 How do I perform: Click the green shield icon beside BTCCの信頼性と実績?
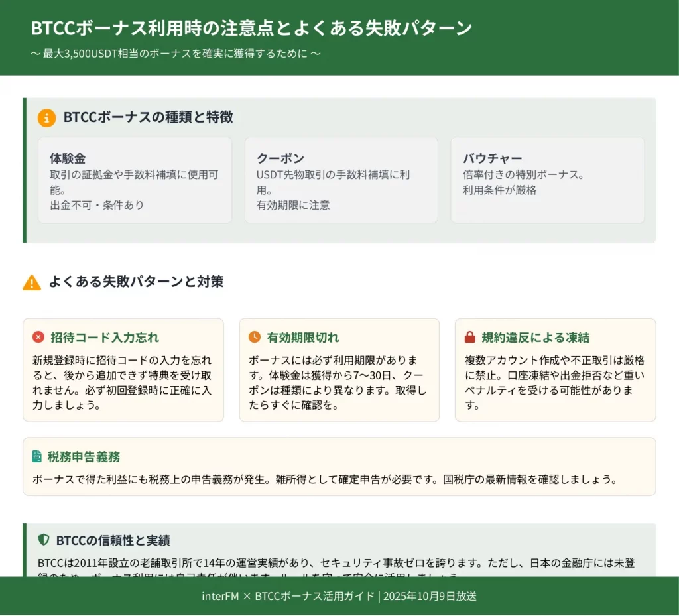click(x=44, y=540)
